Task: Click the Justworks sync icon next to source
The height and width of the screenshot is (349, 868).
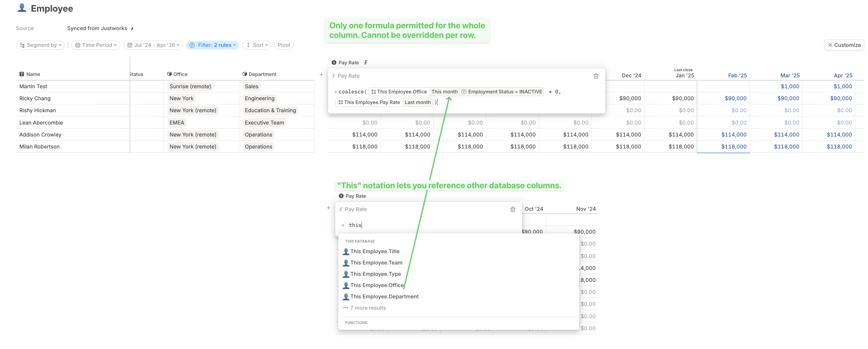Action: pyautogui.click(x=132, y=28)
